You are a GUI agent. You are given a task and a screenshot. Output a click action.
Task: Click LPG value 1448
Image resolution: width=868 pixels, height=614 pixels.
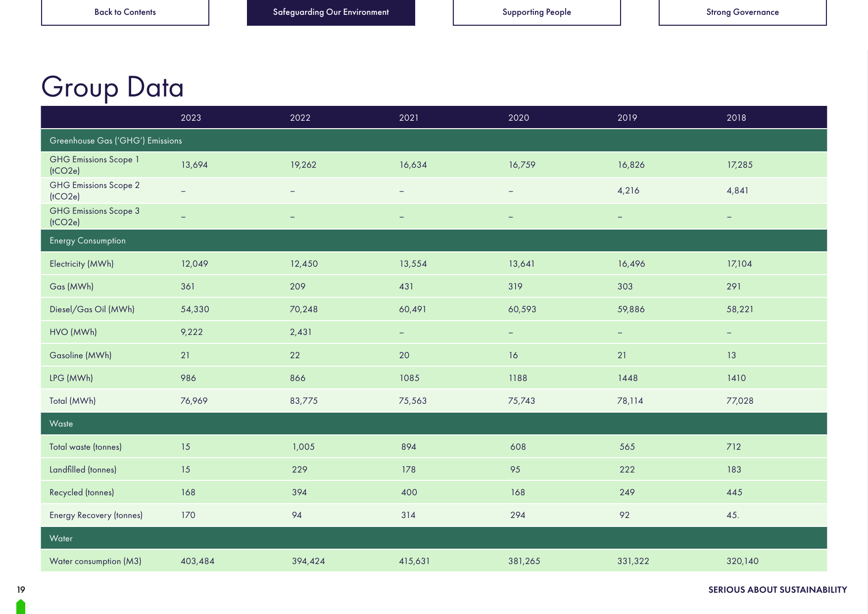click(627, 378)
